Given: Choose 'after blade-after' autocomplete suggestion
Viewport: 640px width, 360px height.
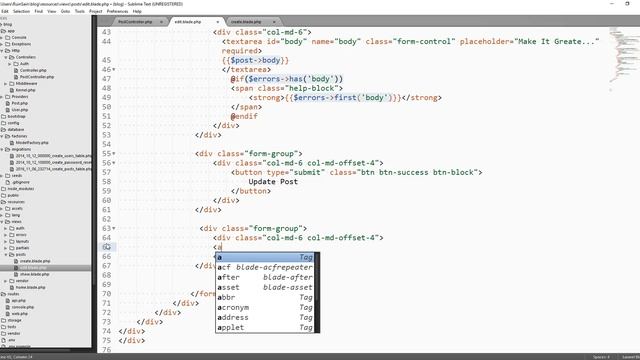Looking at the screenshot, I should [x=265, y=277].
